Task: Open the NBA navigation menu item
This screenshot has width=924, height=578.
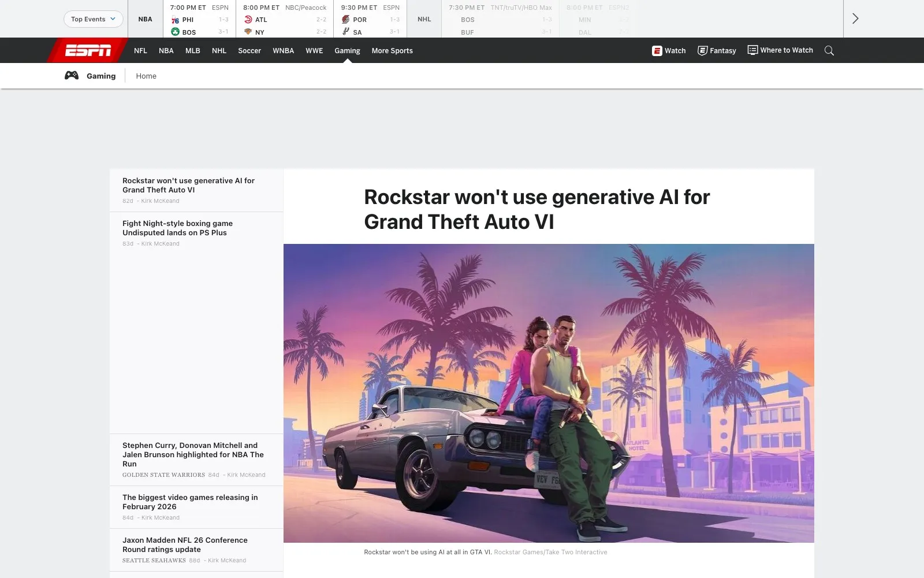Action: [166, 51]
